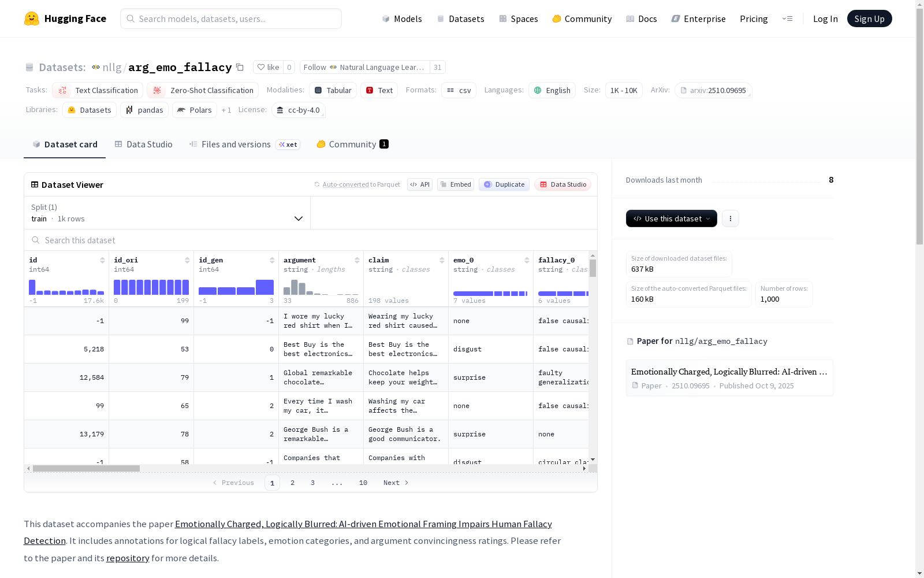
Task: Open Docs in the top navigation
Action: pyautogui.click(x=642, y=18)
